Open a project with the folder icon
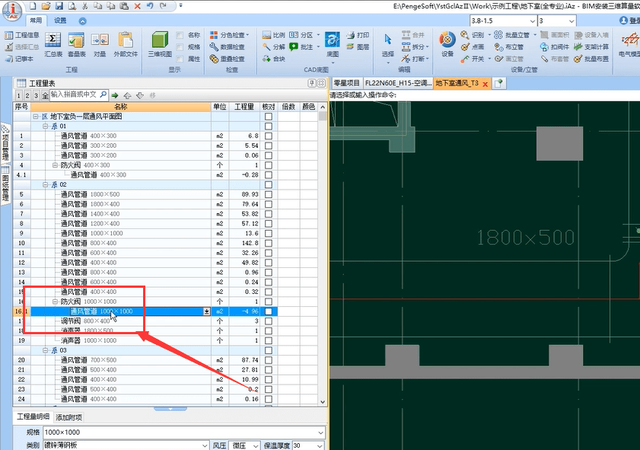This screenshot has width=640, height=450. [46, 6]
